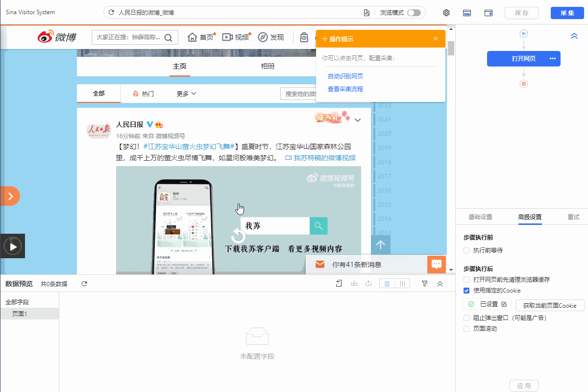Image resolution: width=588 pixels, height=392 pixels.
Task: Refresh the data preview
Action: [x=84, y=284]
